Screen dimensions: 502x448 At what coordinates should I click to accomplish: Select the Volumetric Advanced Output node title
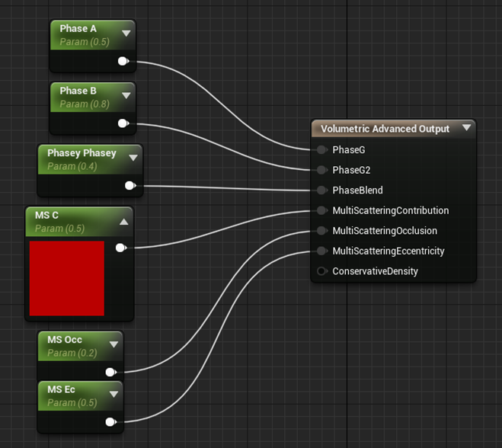pos(385,129)
